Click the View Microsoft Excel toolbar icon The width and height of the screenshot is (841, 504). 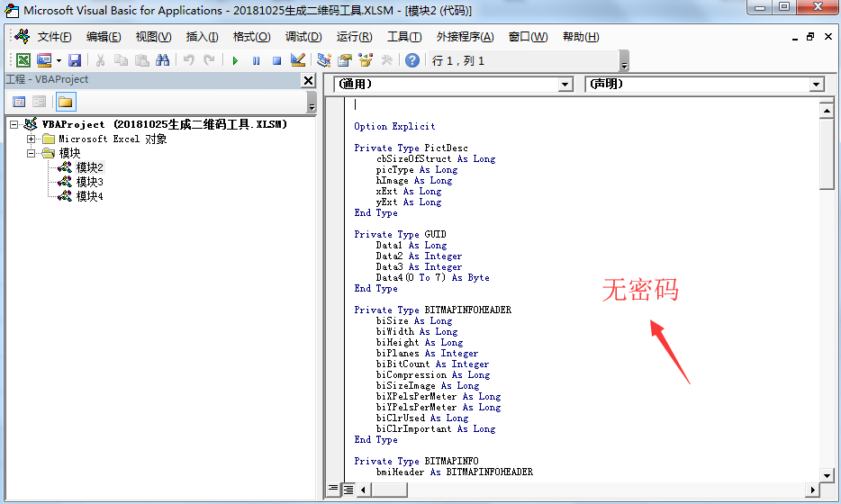pos(23,60)
